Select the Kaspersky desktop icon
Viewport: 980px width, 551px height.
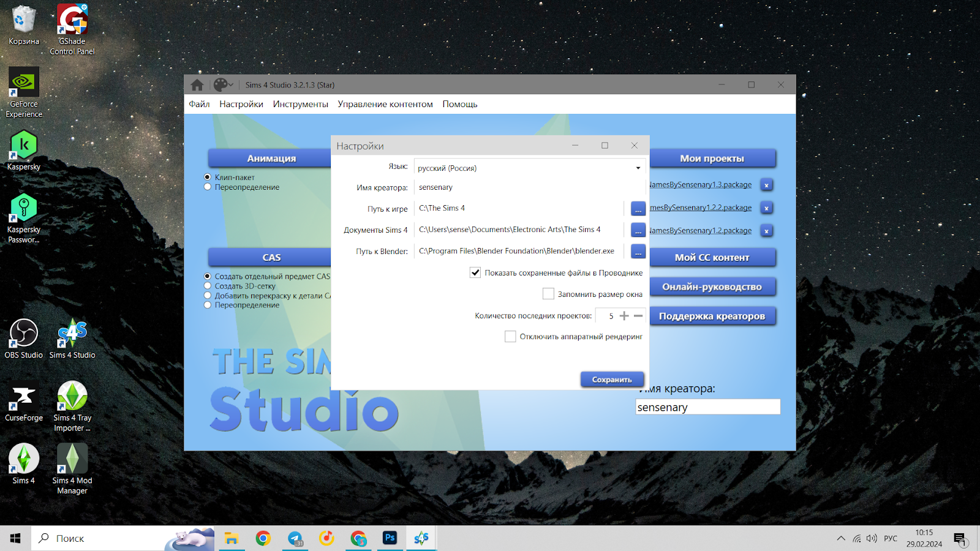tap(24, 151)
